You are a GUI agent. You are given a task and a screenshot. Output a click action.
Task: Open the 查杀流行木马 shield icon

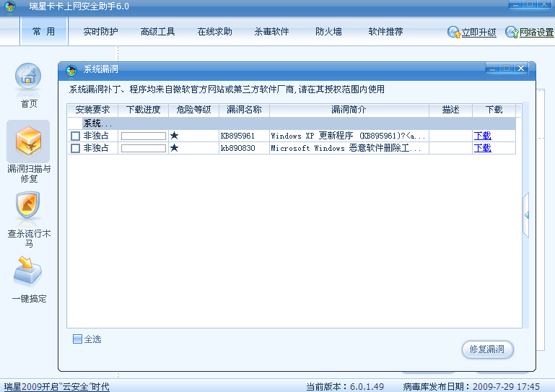point(28,205)
